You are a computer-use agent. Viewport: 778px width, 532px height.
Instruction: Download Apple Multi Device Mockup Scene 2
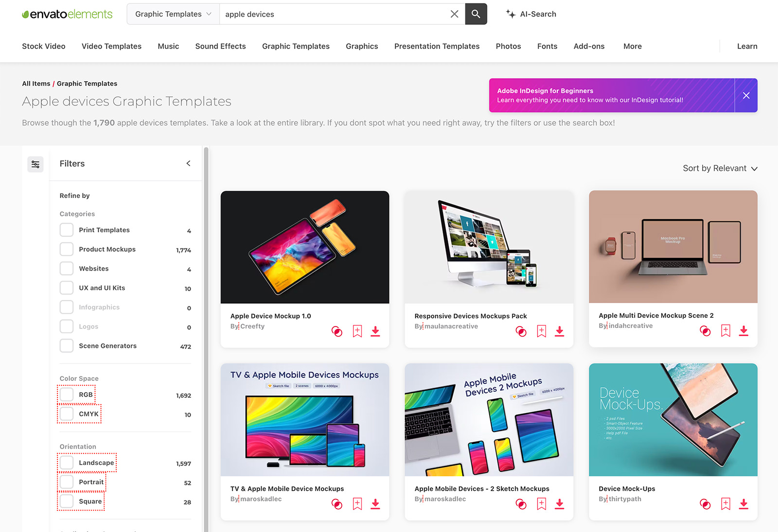tap(743, 331)
